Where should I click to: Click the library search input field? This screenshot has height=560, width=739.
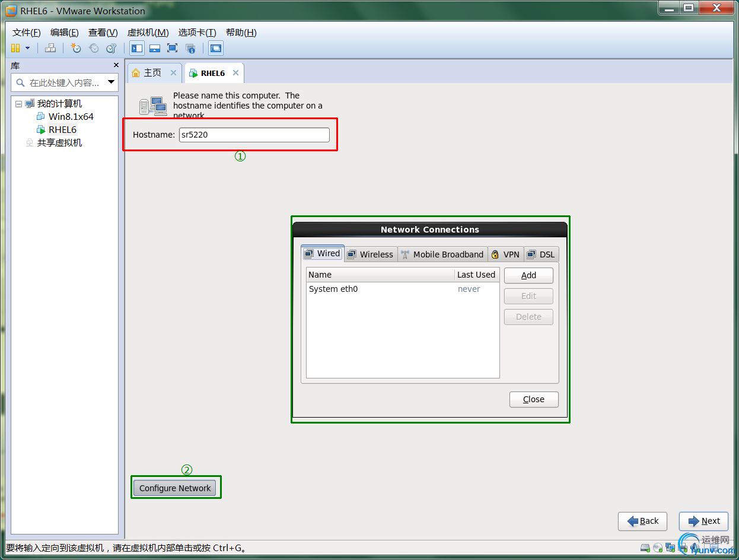tap(65, 82)
